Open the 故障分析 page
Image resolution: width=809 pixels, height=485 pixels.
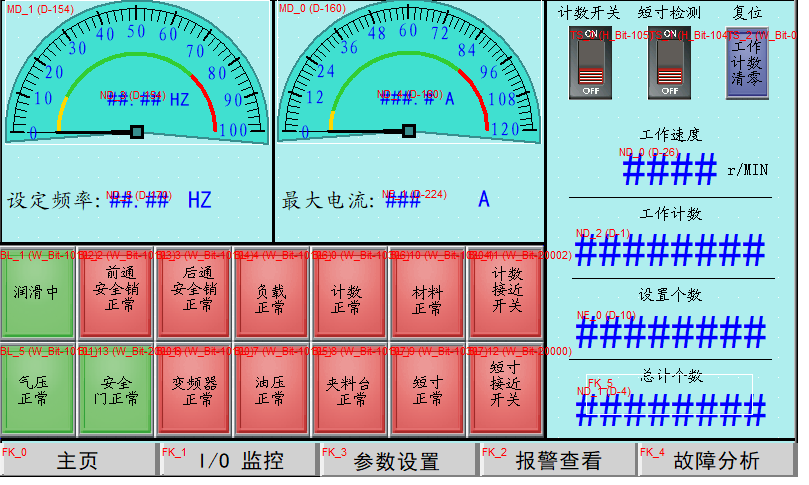718,461
